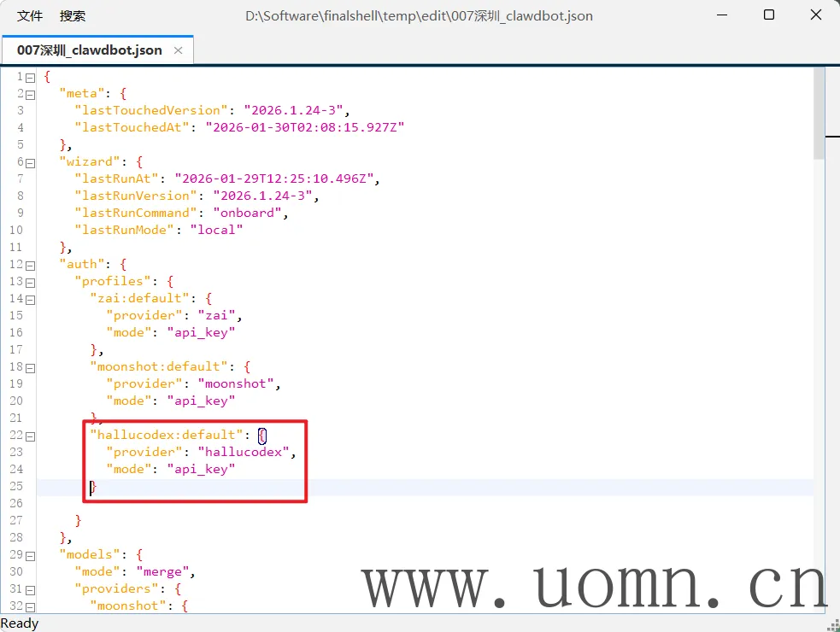Image resolution: width=840 pixels, height=632 pixels.
Task: Maximize the editor window
Action: [x=768, y=15]
